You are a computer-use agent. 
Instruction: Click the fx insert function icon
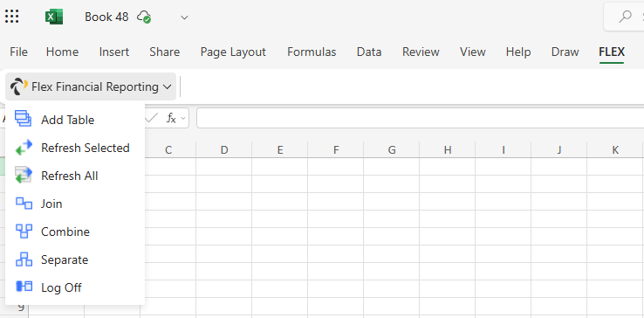(171, 119)
